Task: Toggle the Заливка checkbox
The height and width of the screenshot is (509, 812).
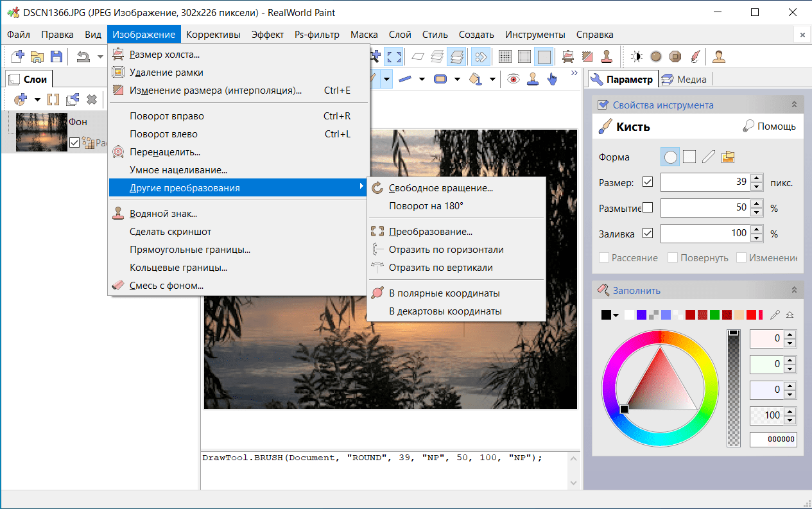Action: point(647,234)
